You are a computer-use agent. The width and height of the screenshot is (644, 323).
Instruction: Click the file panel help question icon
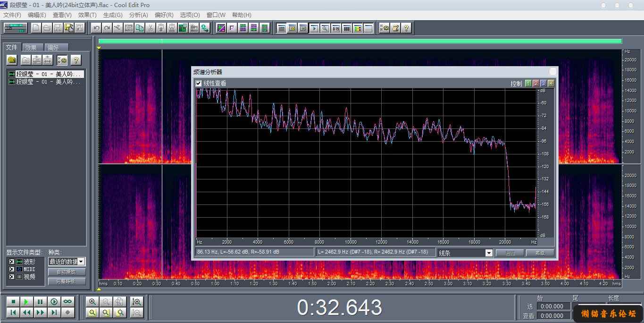click(x=76, y=60)
